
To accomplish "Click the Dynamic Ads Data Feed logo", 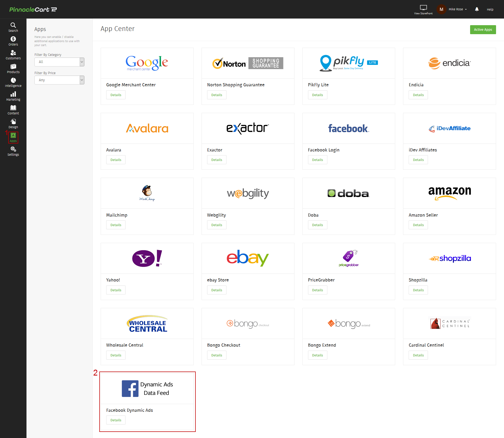I will tap(147, 388).
